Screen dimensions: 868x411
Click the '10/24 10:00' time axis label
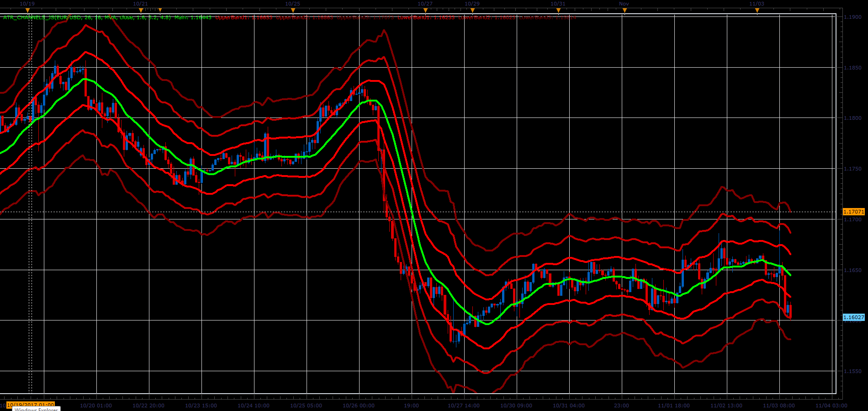[254, 406]
